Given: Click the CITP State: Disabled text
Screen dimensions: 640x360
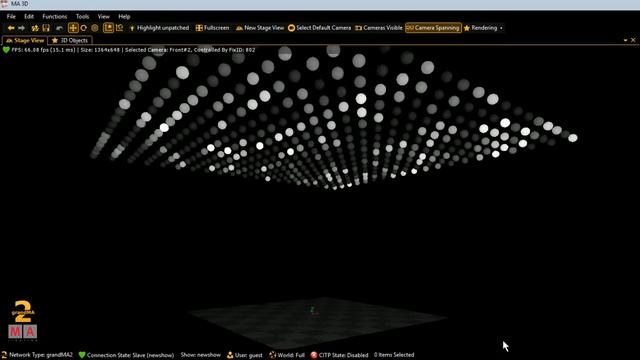Looking at the screenshot, I should tap(343, 355).
